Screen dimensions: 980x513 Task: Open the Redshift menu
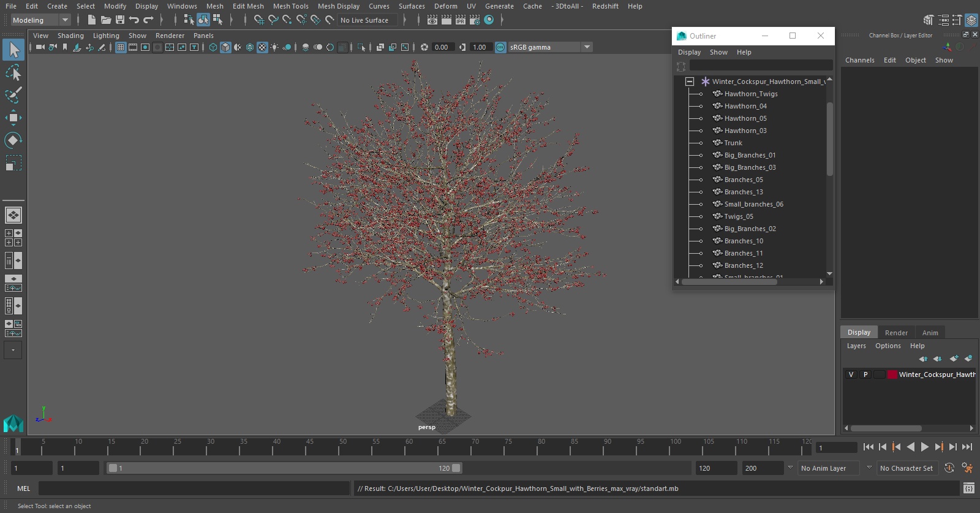[x=605, y=6]
